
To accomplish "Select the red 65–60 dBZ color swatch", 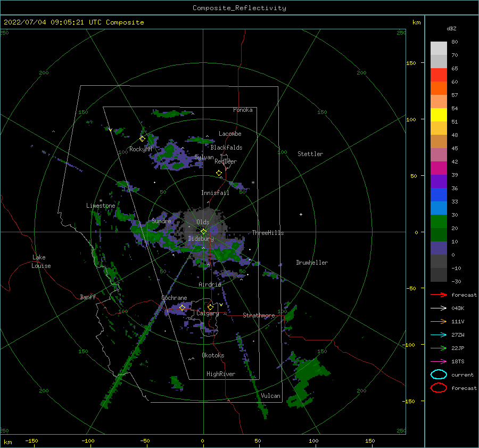I will pos(439,75).
